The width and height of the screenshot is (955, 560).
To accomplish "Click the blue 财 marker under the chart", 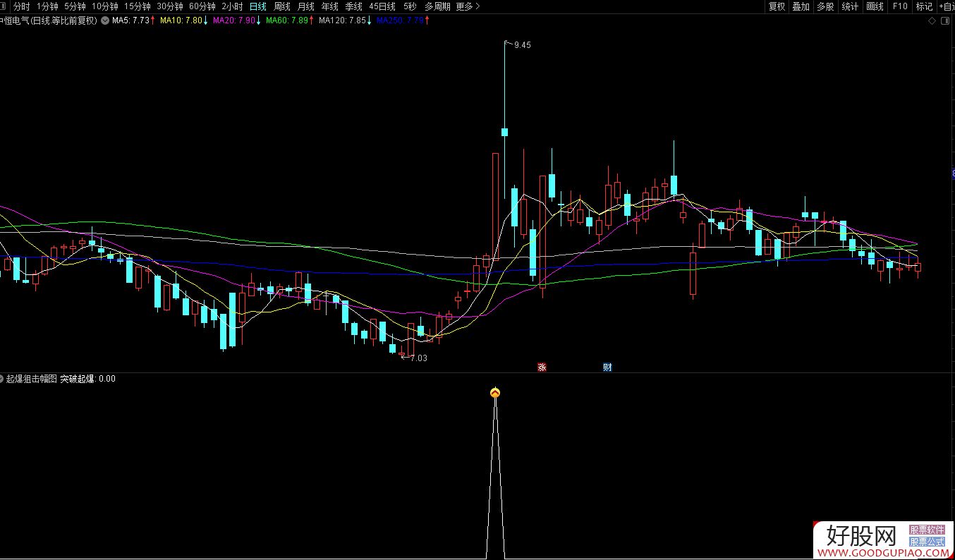I will pos(607,367).
